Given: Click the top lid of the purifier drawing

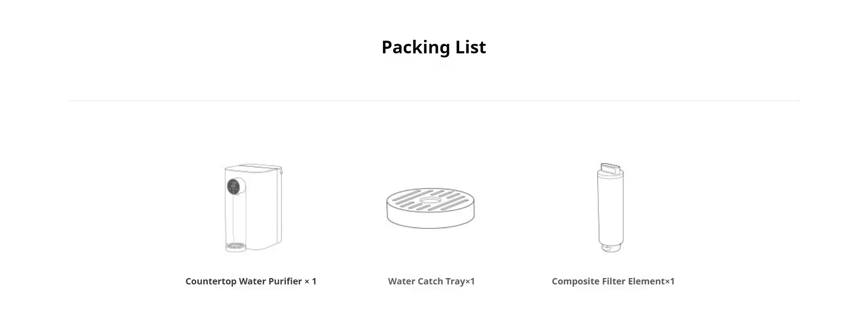Looking at the screenshot, I should click(x=253, y=167).
